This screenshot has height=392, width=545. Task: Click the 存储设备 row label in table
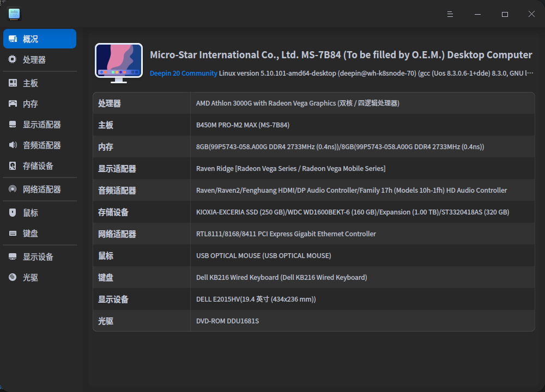113,212
